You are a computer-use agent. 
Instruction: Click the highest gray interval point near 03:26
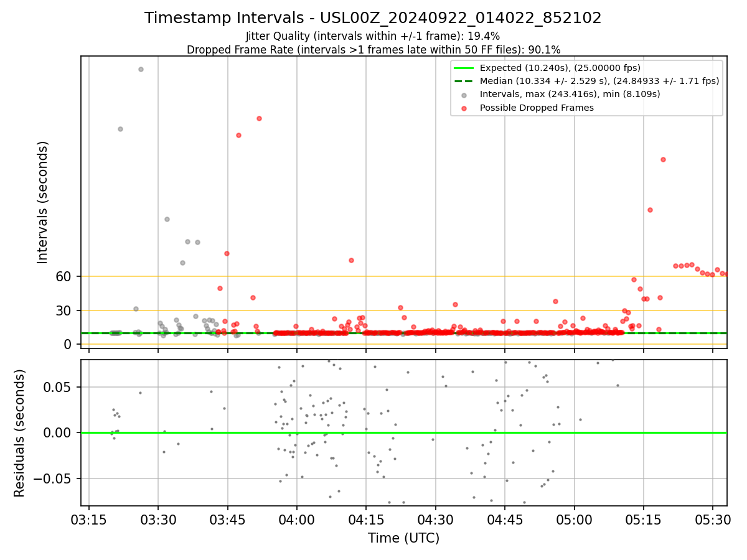tap(141, 69)
